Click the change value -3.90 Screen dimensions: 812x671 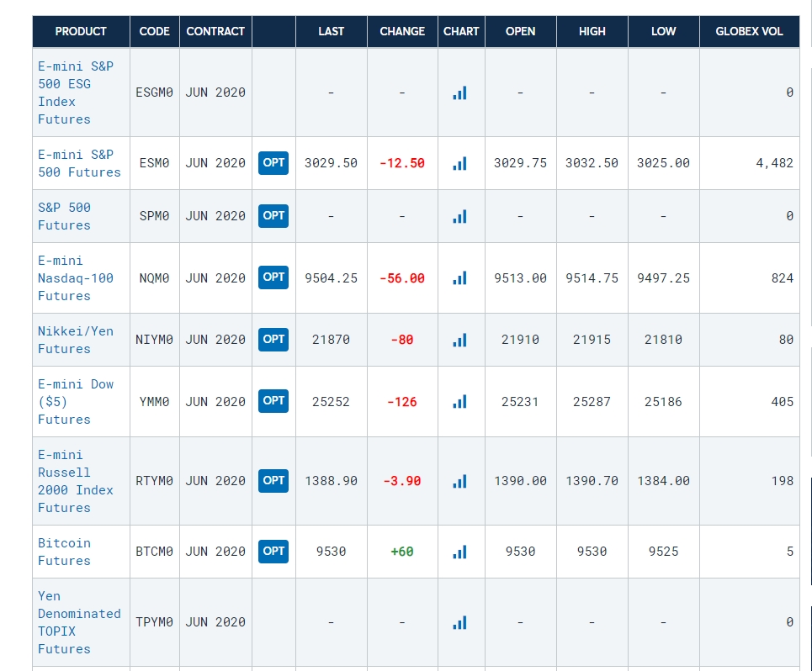click(402, 481)
